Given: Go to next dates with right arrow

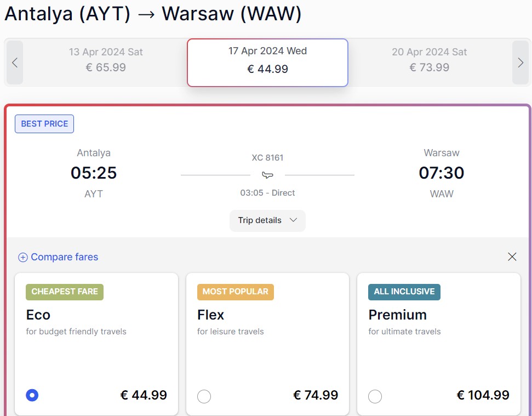Looking at the screenshot, I should (x=520, y=63).
